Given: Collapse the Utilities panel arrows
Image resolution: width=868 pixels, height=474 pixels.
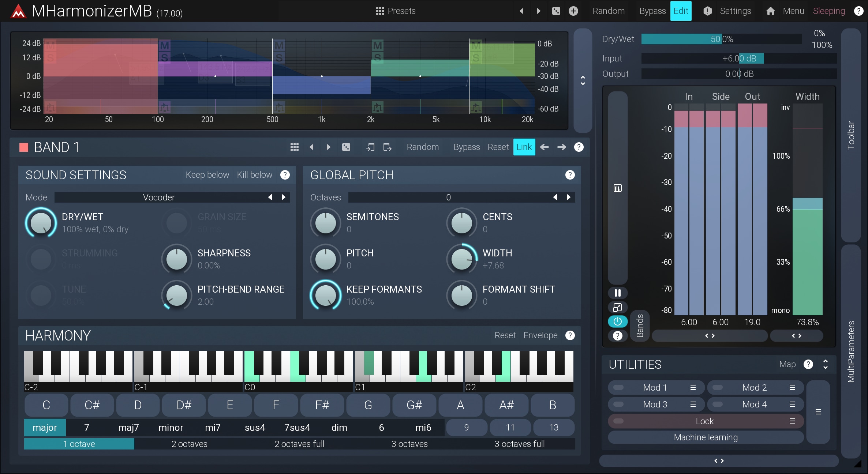Looking at the screenshot, I should click(x=825, y=364).
